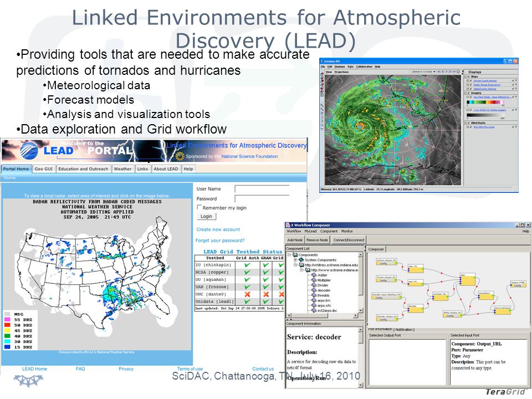Screen dimensions: 532x399
Task: Toggle Imagery category visibility checkbox in IDV
Action: 469,93
